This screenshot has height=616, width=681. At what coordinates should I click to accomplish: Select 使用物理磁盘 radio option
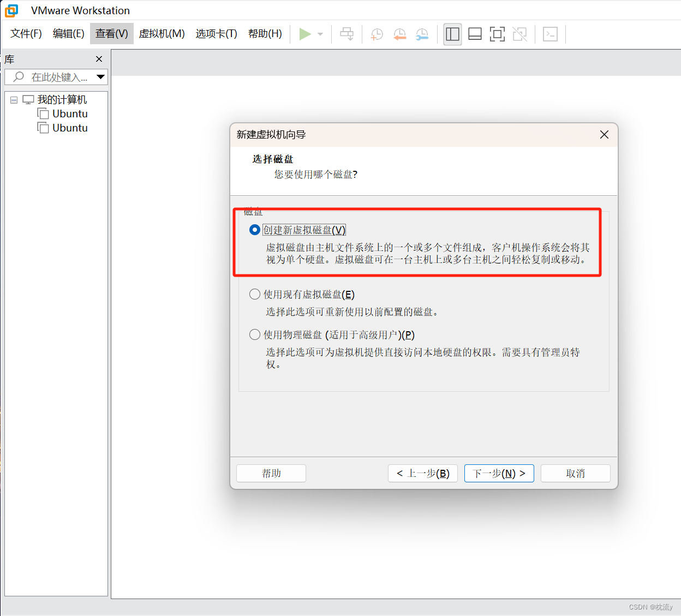coord(255,335)
